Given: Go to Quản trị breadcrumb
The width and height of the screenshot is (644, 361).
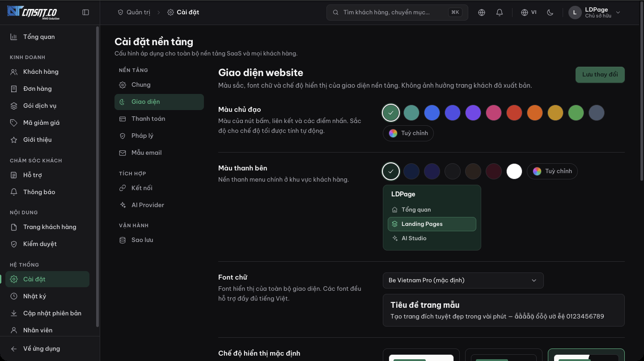Looking at the screenshot, I should pyautogui.click(x=134, y=13).
